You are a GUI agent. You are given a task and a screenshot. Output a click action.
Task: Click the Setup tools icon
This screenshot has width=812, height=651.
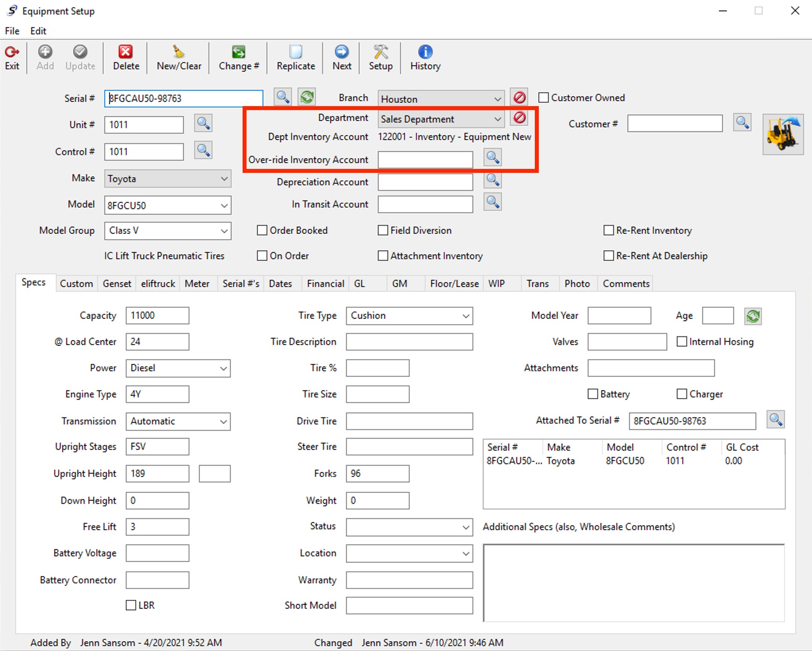click(381, 52)
